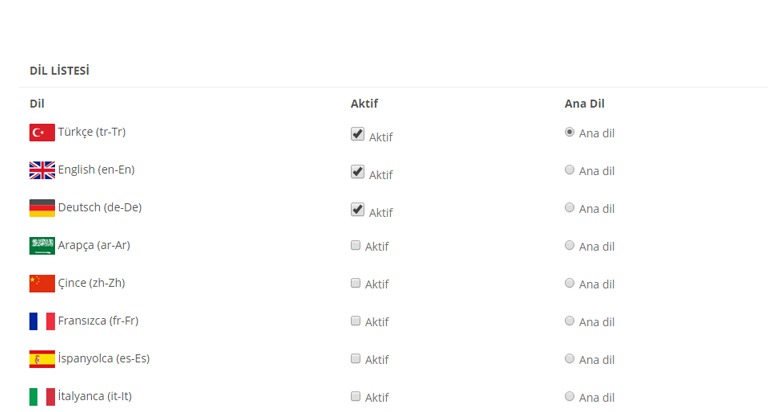Click the Turkish flag icon
The width and height of the screenshot is (768, 412).
click(x=42, y=133)
